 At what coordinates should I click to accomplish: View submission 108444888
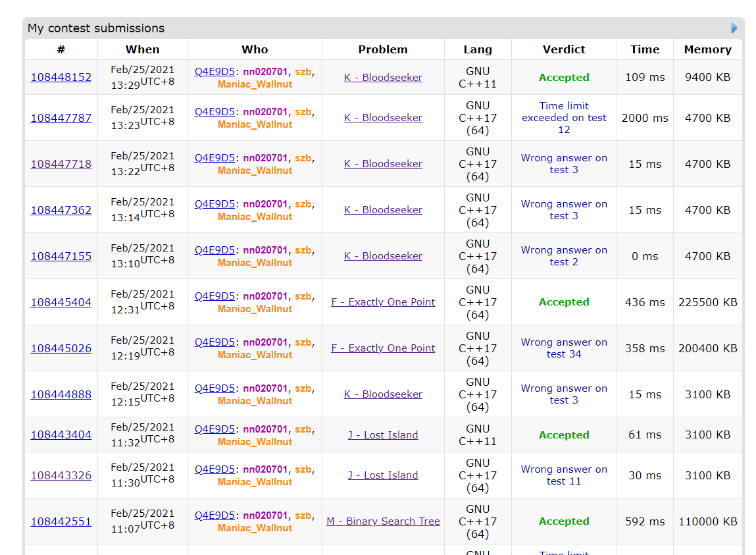pos(61,394)
